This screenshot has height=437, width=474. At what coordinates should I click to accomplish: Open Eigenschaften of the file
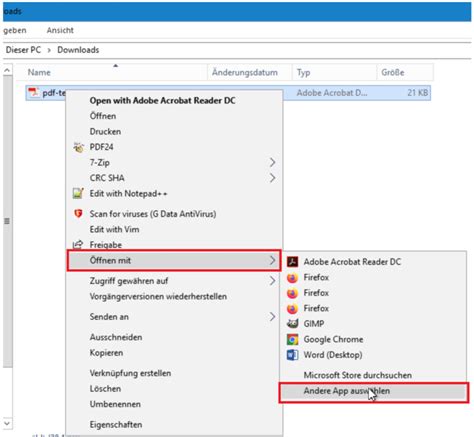[116, 424]
